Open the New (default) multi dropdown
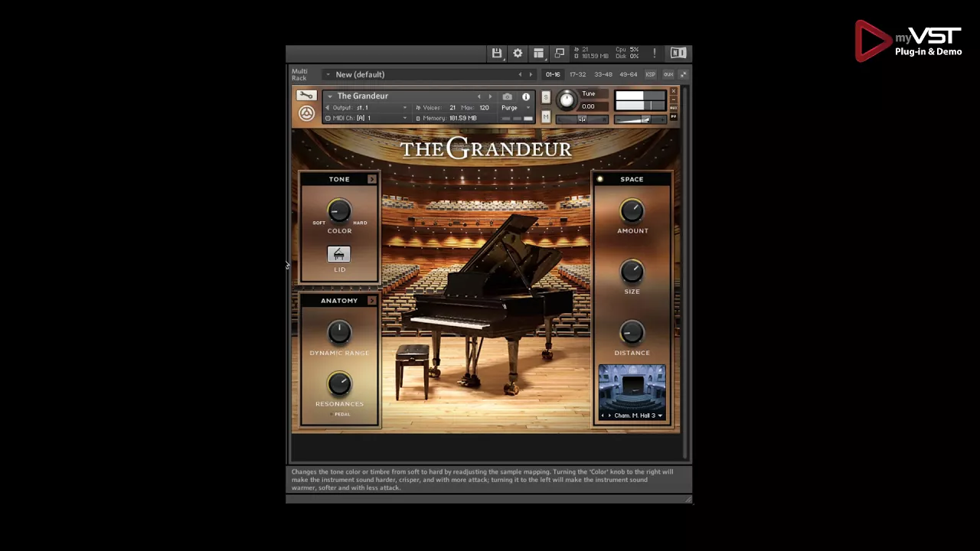980x551 pixels. [x=421, y=74]
